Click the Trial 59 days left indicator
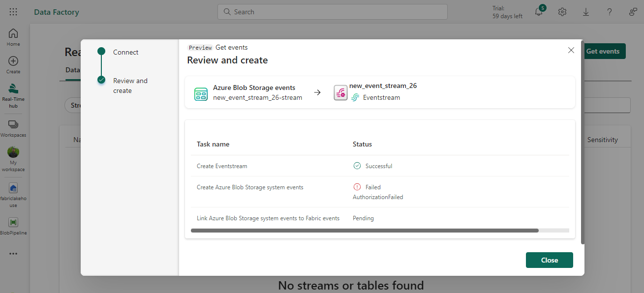 coord(507,12)
